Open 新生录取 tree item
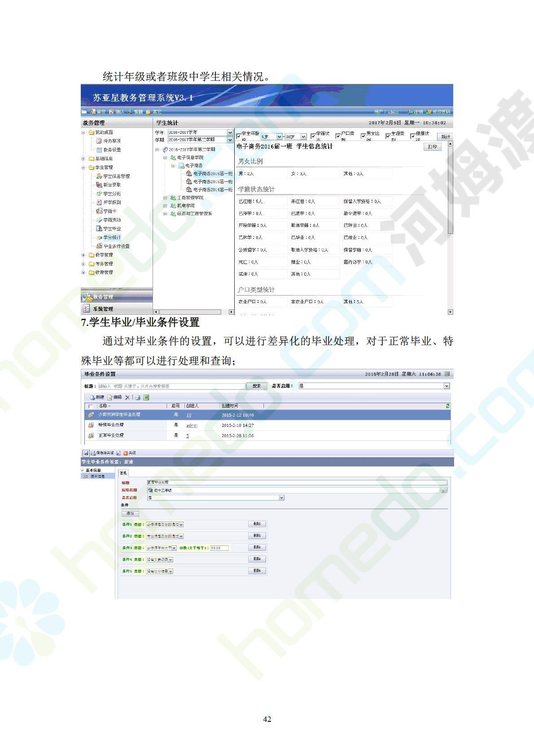 click(x=108, y=185)
